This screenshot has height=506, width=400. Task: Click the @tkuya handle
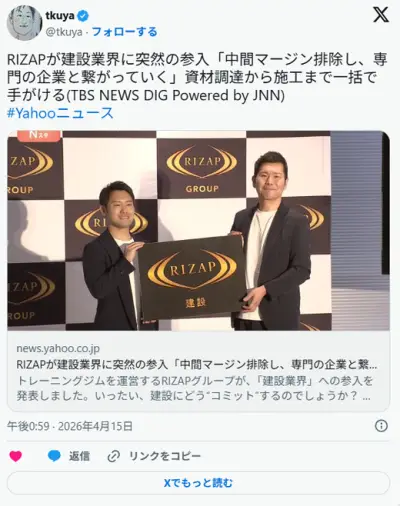point(64,32)
